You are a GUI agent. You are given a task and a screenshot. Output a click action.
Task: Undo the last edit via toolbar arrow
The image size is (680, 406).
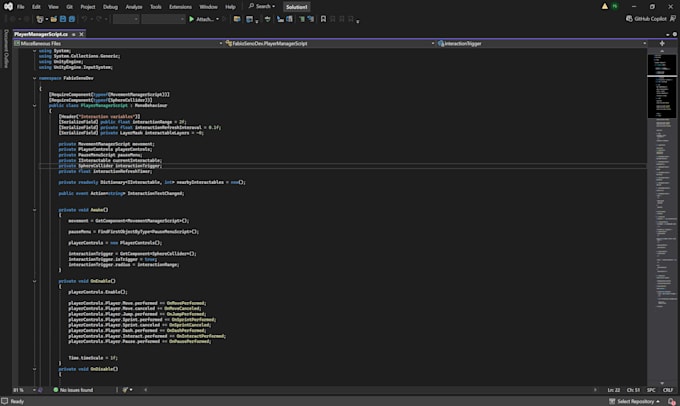click(x=85, y=19)
